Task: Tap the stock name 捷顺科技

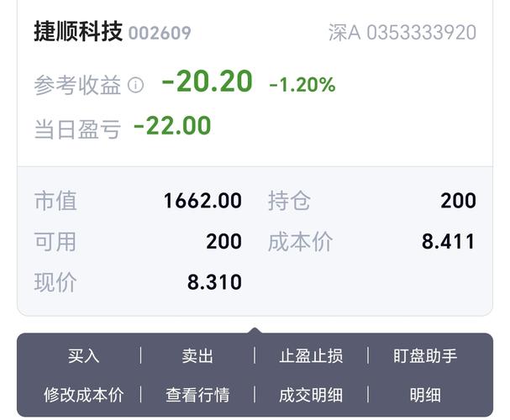Action: (78, 32)
